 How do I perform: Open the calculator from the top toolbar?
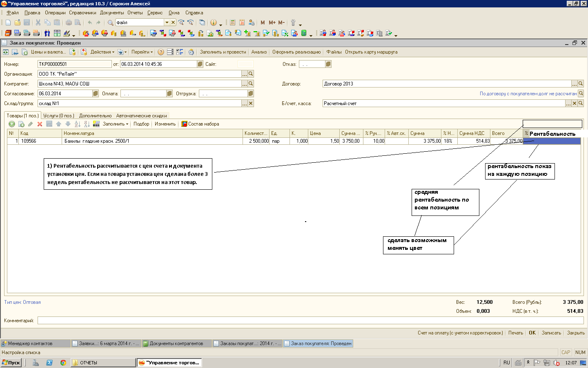[x=232, y=22]
